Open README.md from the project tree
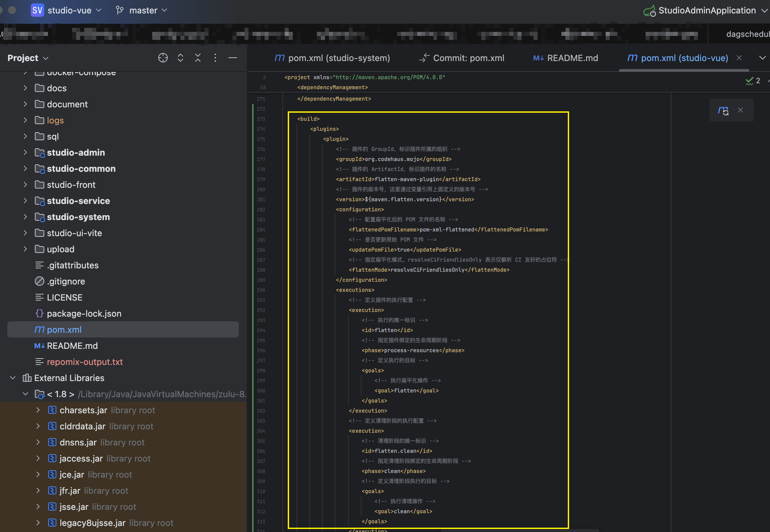Viewport: 770px width, 532px height. 72,345
